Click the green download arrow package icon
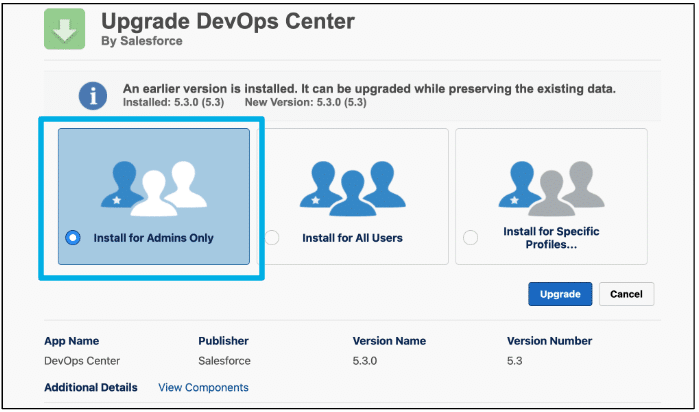Viewport: 699px width, 412px height. (x=65, y=29)
